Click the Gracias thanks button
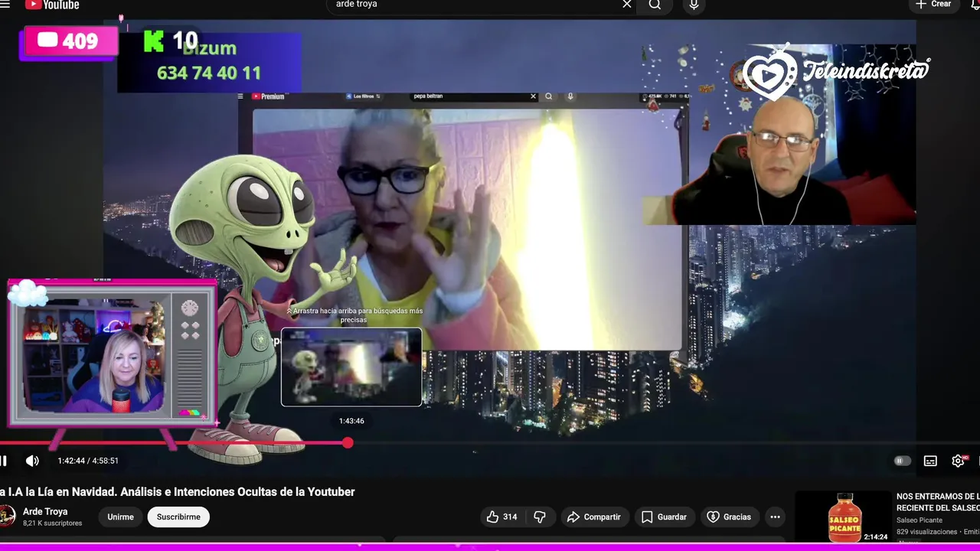The height and width of the screenshot is (551, 980). (x=729, y=517)
